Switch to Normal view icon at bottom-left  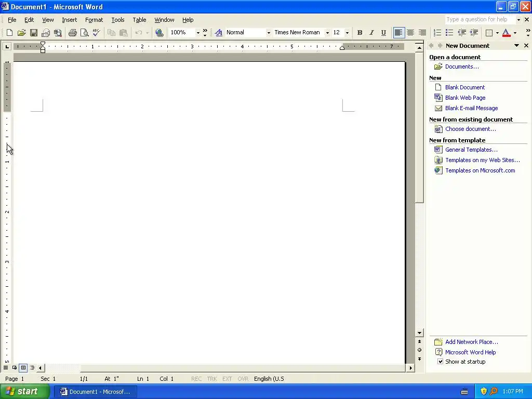pyautogui.click(x=6, y=367)
